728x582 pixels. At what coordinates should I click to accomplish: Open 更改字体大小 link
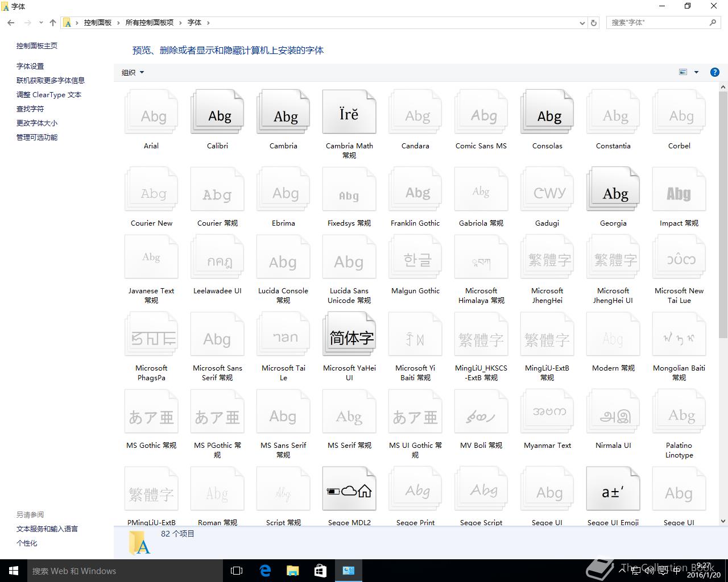tap(37, 123)
